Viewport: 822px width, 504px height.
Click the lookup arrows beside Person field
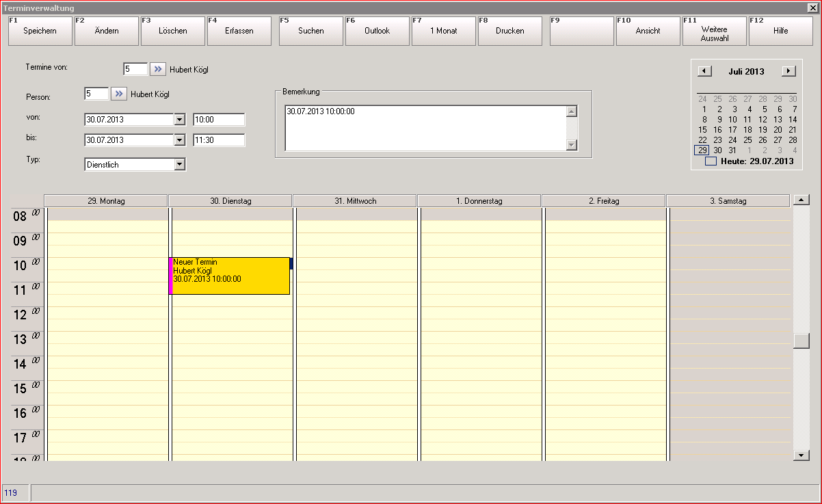(119, 94)
